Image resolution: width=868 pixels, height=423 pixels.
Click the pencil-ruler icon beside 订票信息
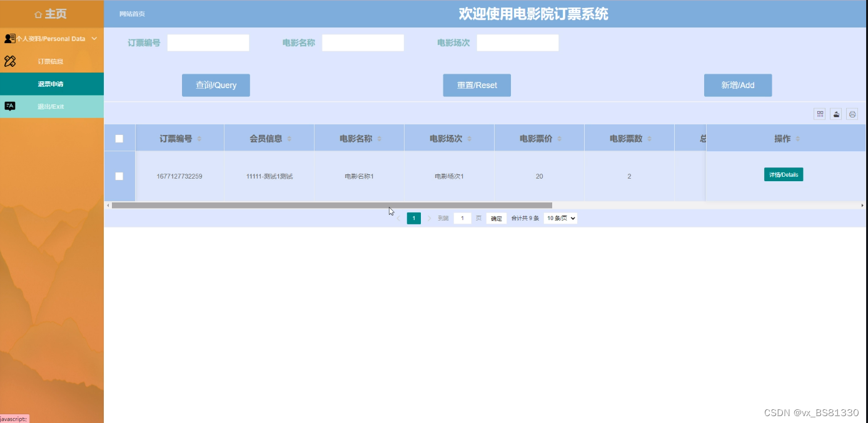[9, 61]
